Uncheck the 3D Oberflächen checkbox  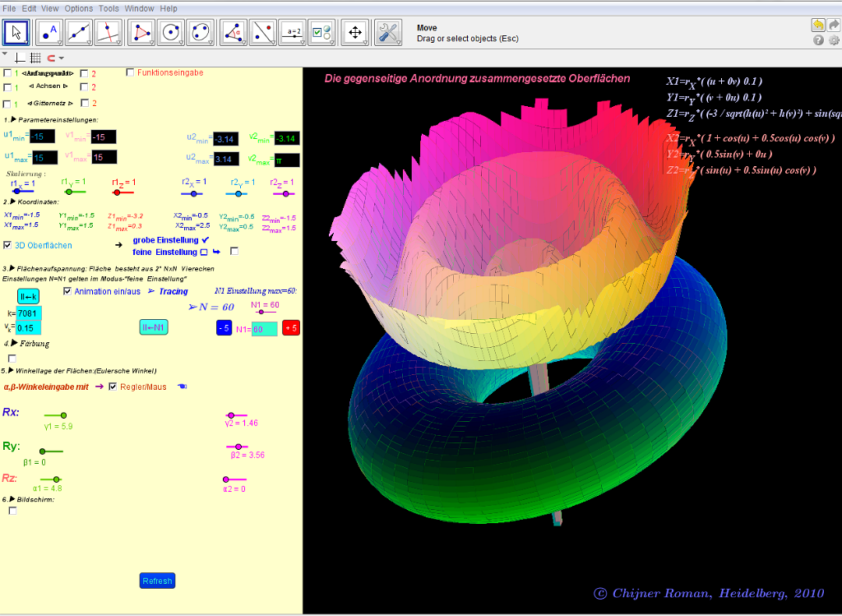point(8,245)
